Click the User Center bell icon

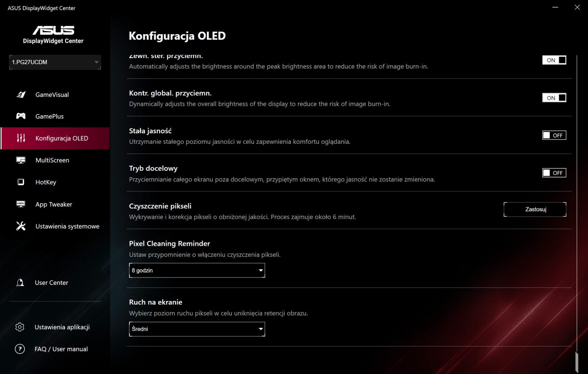point(20,283)
